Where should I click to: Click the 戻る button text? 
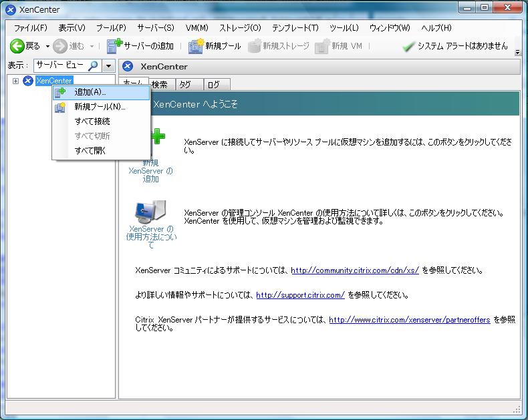[33, 46]
